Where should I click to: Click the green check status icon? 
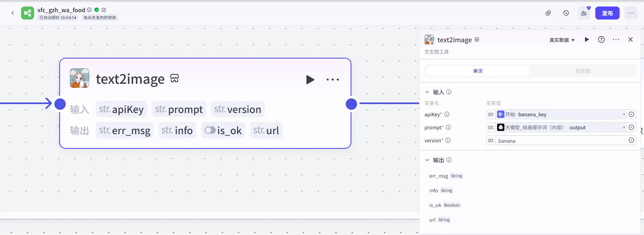click(x=97, y=10)
